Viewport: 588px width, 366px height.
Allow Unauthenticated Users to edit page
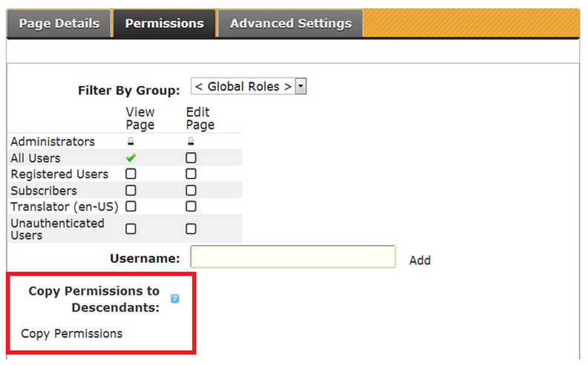(191, 229)
